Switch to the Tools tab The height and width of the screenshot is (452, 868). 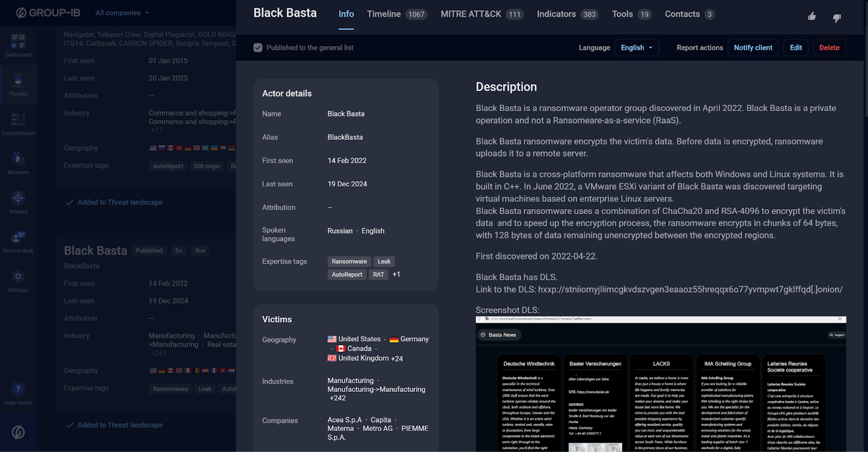(x=631, y=14)
